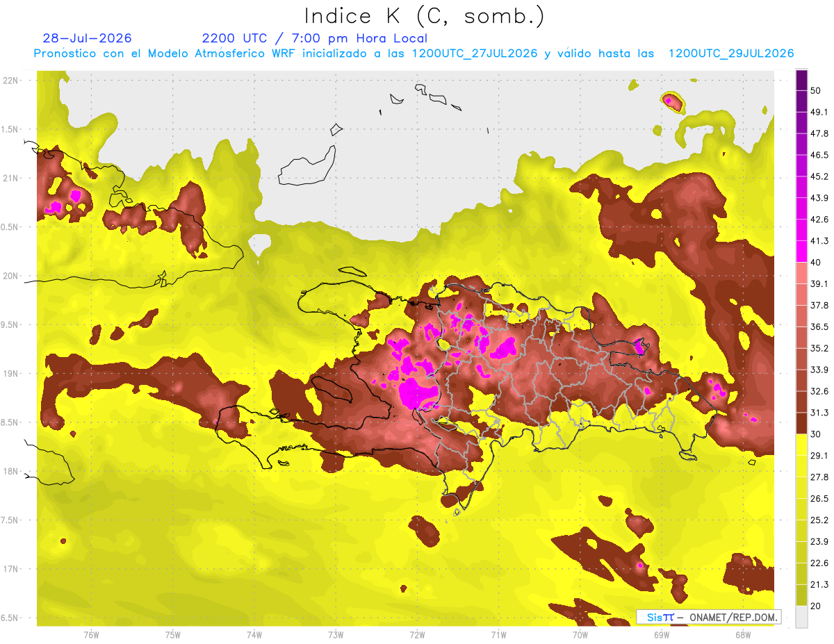Click the "42.6" color scale label
Screen dimensions: 834x644
(x=819, y=220)
